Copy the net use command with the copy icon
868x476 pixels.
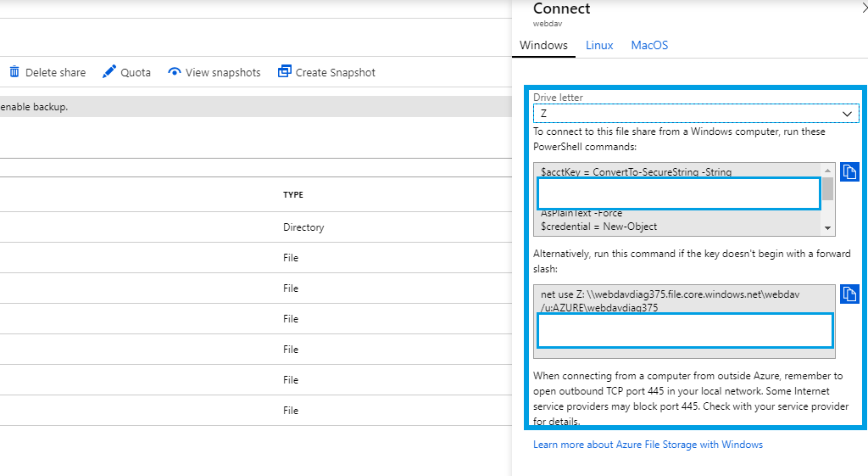849,294
